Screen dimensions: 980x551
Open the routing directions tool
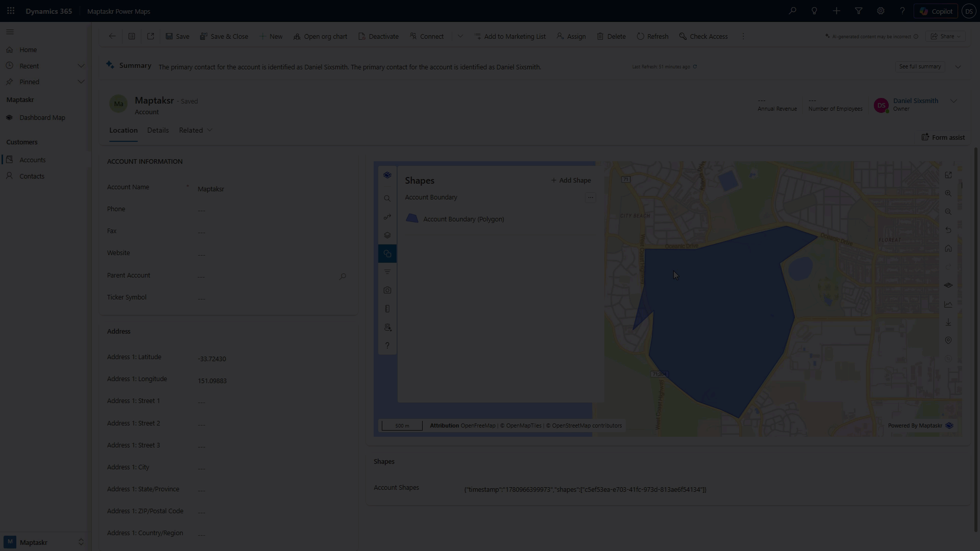tap(387, 217)
